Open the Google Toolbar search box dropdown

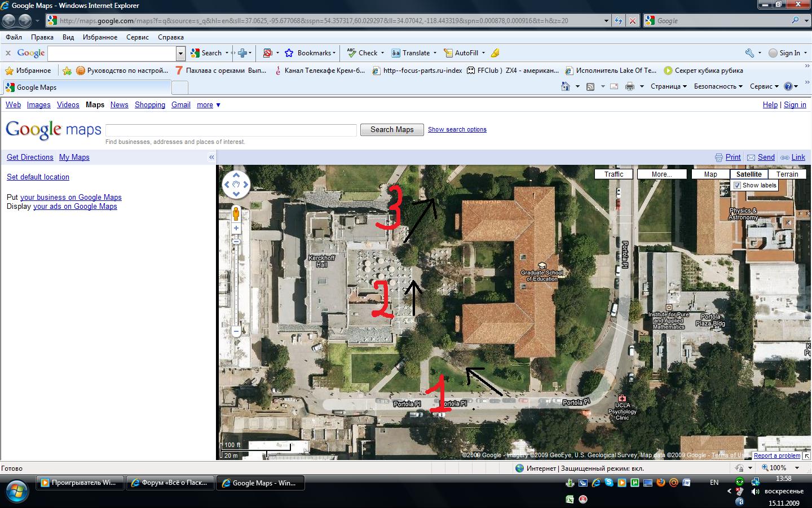coord(180,54)
